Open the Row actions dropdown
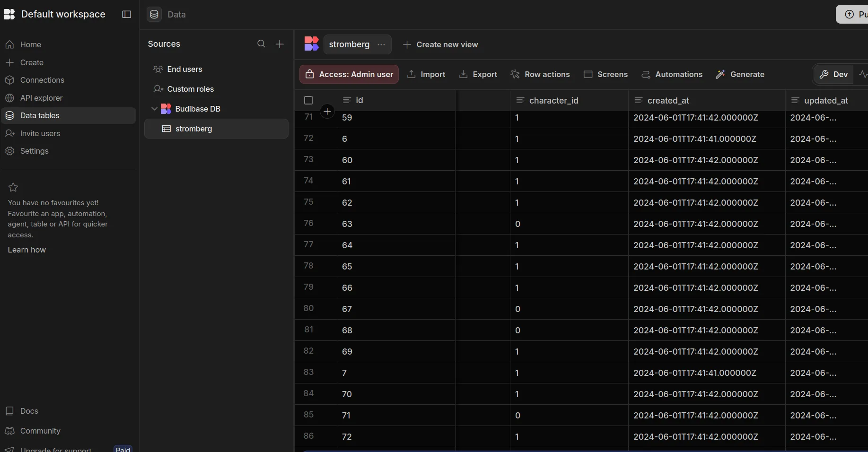The height and width of the screenshot is (452, 868). tap(540, 74)
